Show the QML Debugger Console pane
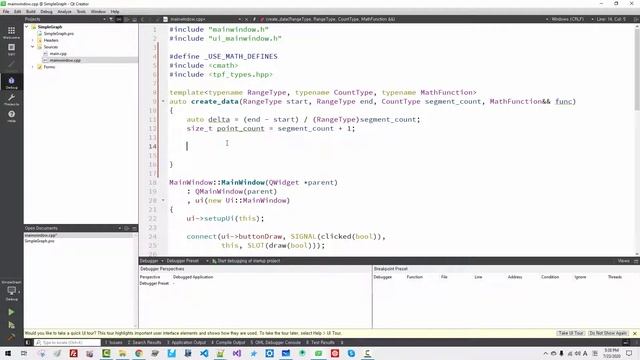Viewport: 640px width, 360px height. click(x=276, y=342)
